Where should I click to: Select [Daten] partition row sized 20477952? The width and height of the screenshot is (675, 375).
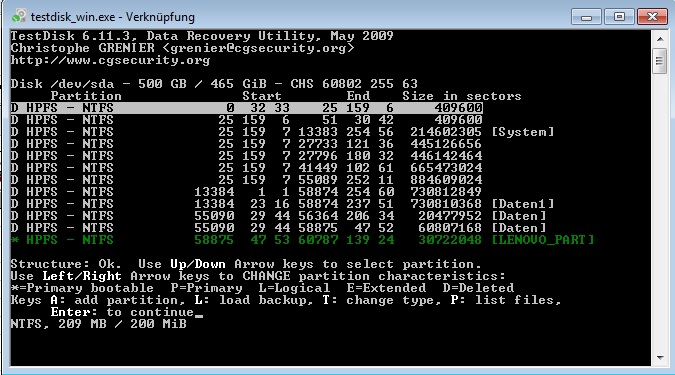tap(279, 216)
